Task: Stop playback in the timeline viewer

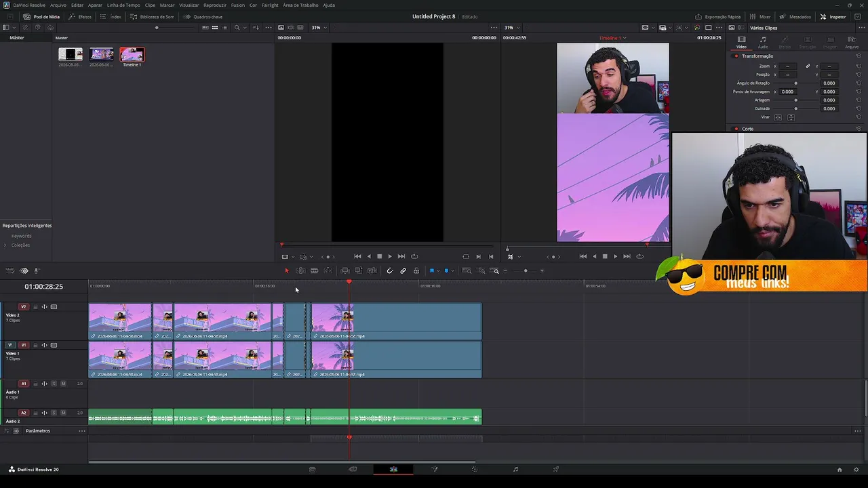Action: pyautogui.click(x=605, y=256)
